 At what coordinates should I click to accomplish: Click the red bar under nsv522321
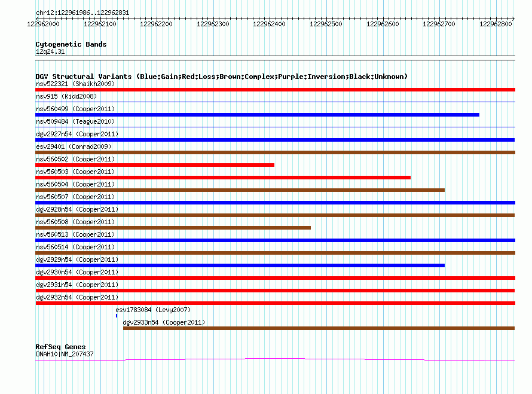pyautogui.click(x=275, y=90)
